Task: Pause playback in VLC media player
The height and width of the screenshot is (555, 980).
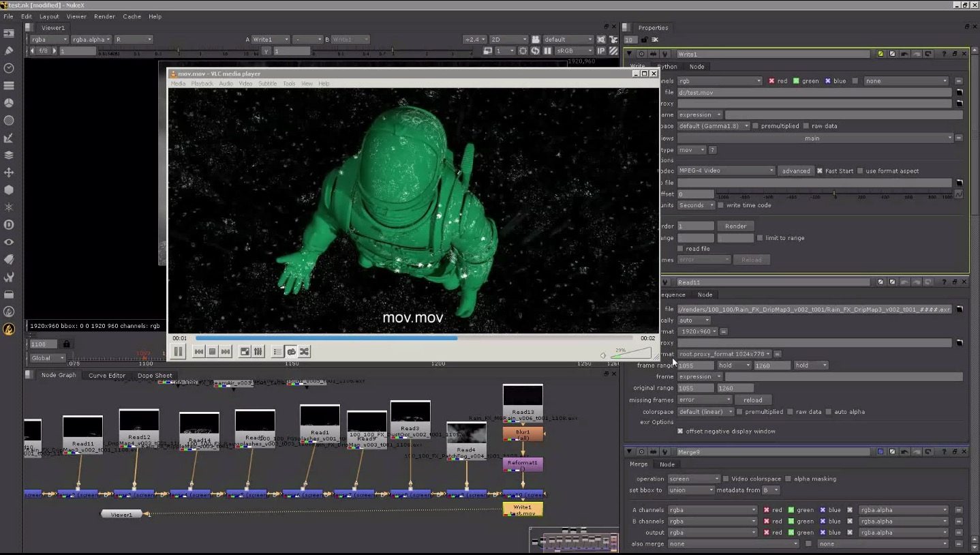Action: tap(179, 351)
